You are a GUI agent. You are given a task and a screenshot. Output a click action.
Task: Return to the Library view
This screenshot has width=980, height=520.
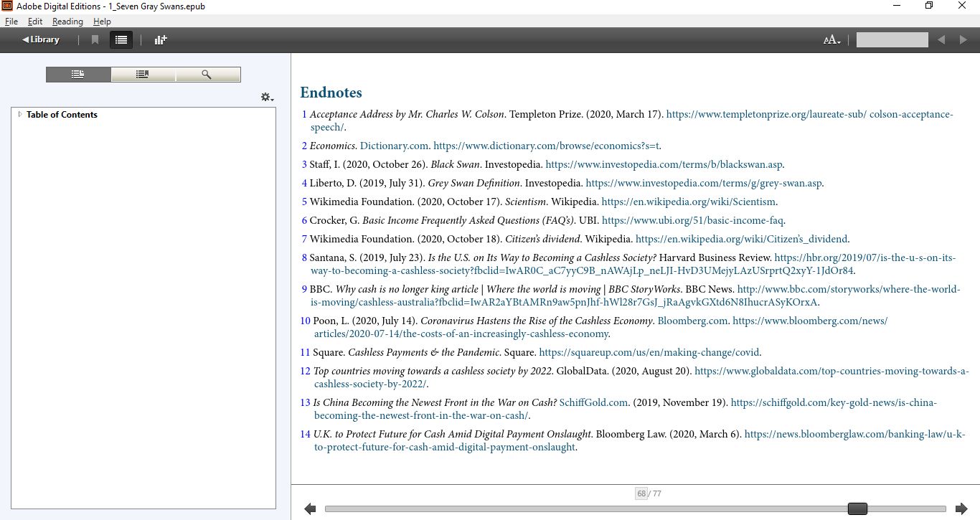pyautogui.click(x=41, y=39)
